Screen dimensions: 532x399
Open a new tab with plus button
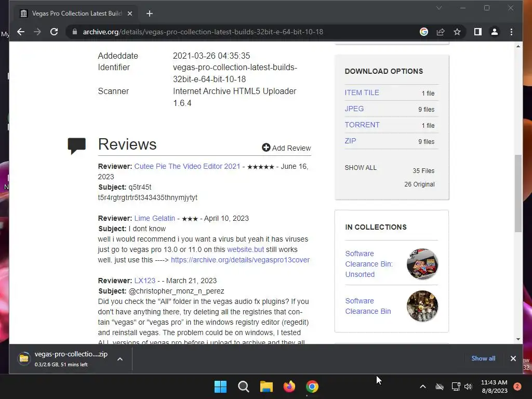click(x=150, y=14)
